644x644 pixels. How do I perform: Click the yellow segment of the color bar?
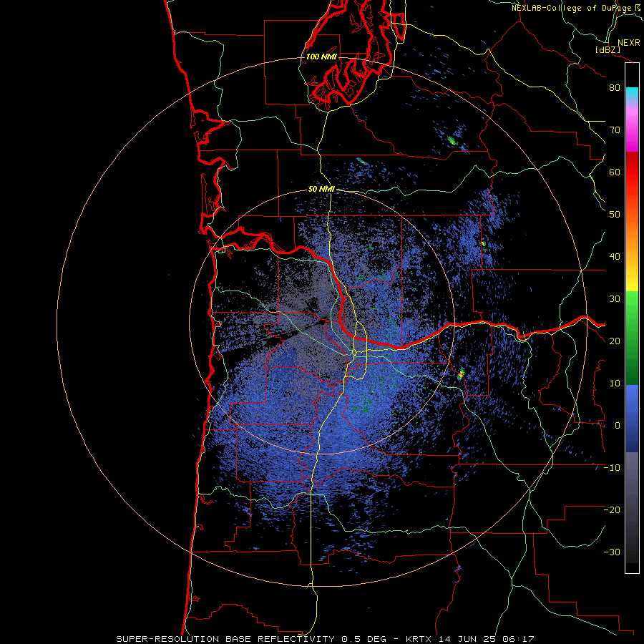632,283
